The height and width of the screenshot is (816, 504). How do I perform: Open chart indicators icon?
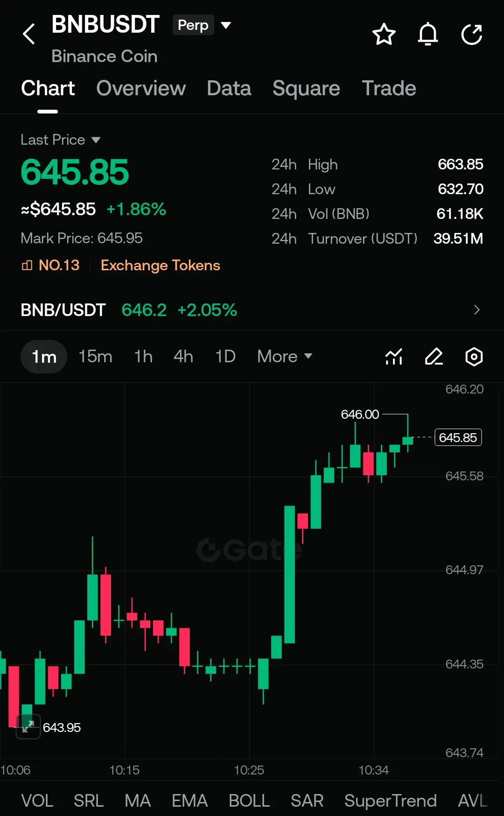pyautogui.click(x=394, y=357)
